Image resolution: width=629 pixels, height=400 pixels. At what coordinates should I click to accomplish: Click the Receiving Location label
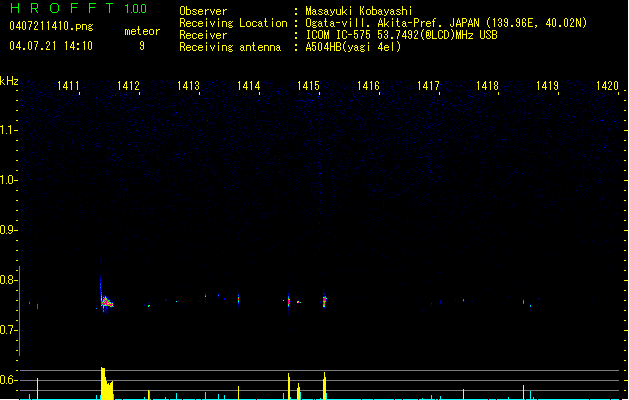(233, 23)
